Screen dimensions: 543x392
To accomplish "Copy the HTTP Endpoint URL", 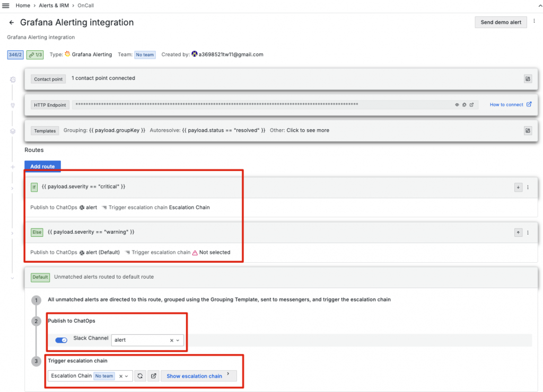I will pyautogui.click(x=464, y=105).
